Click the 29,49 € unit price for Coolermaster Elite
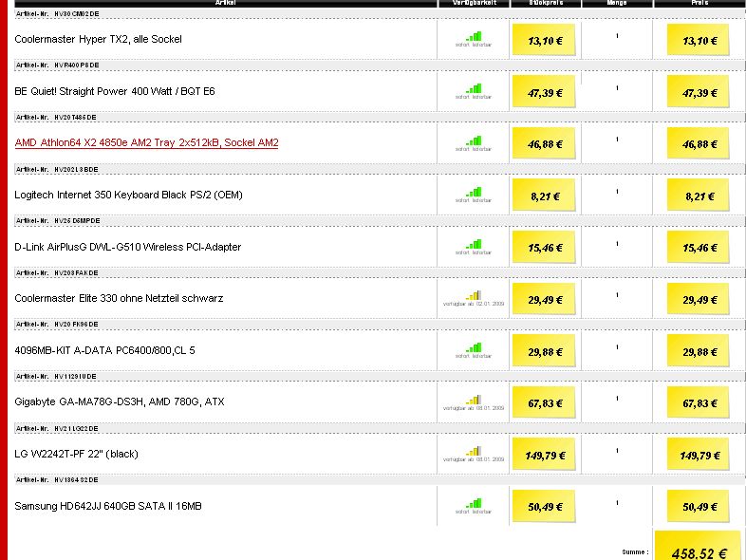 [544, 299]
